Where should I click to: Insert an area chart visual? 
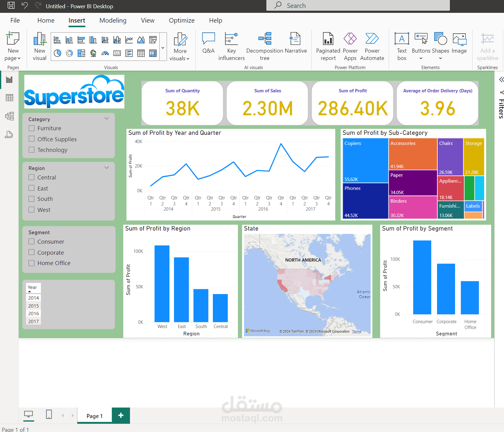click(141, 40)
